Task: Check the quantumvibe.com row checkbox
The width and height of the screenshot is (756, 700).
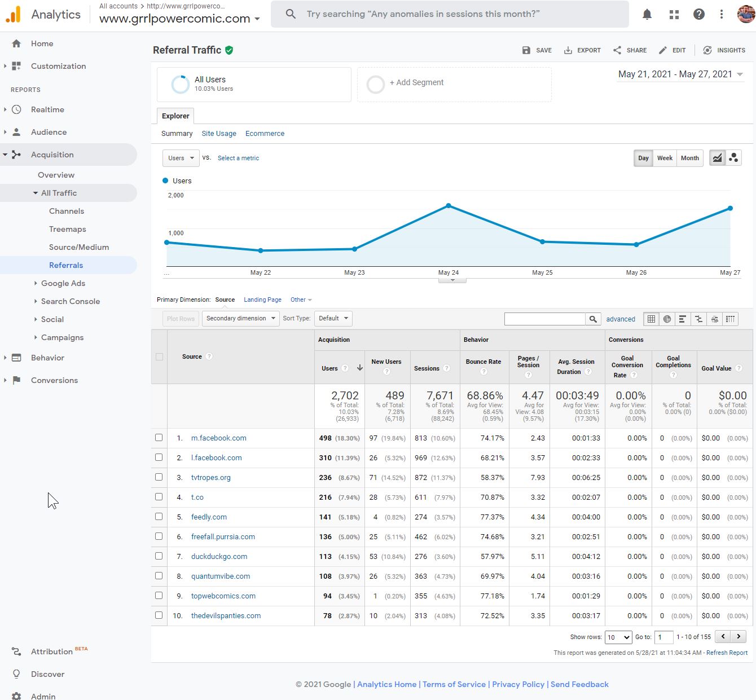Action: pos(159,576)
